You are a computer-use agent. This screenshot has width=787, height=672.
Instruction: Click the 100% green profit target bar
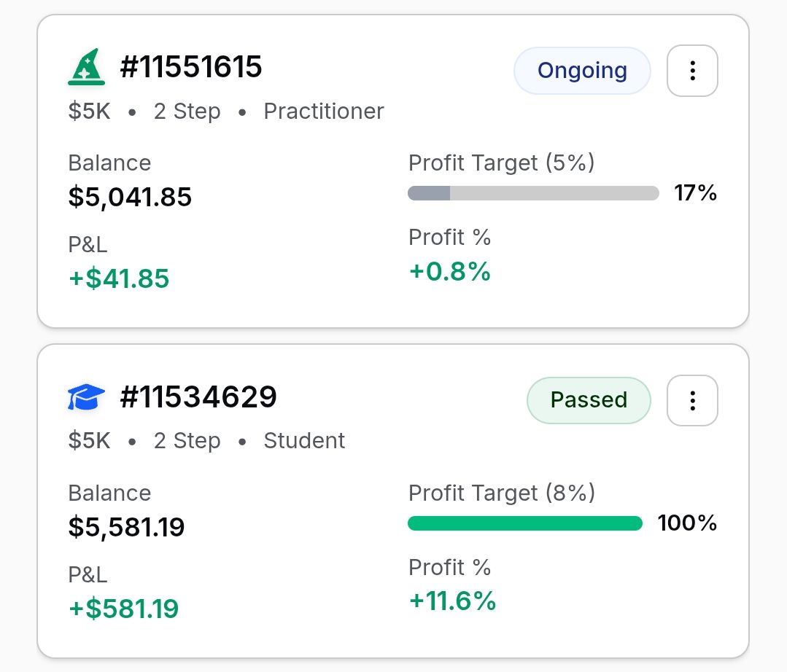[x=525, y=523]
